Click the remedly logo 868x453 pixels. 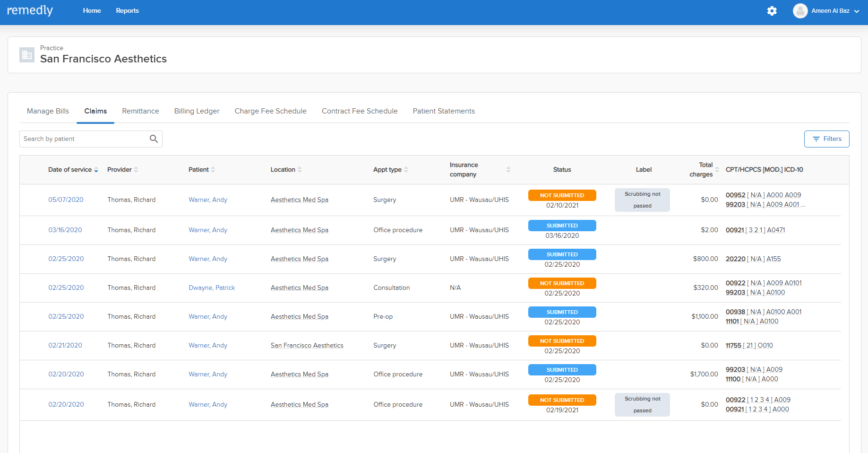click(x=30, y=10)
